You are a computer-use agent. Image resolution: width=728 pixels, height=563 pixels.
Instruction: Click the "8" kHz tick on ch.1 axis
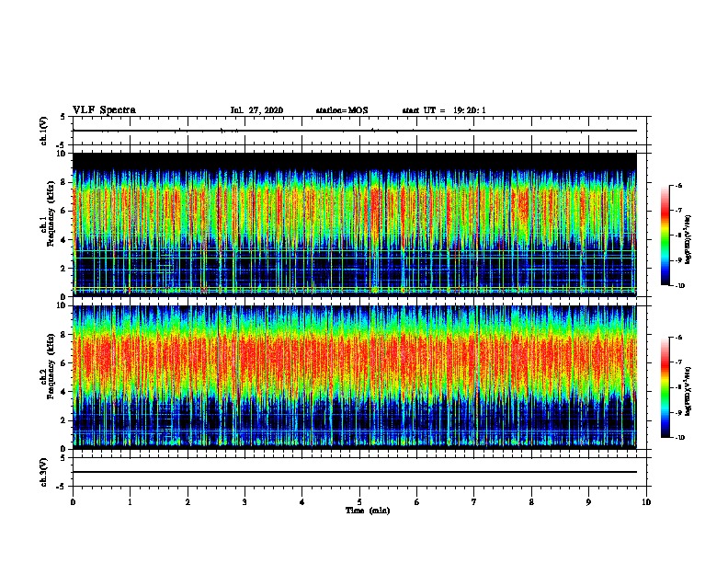pos(63,182)
